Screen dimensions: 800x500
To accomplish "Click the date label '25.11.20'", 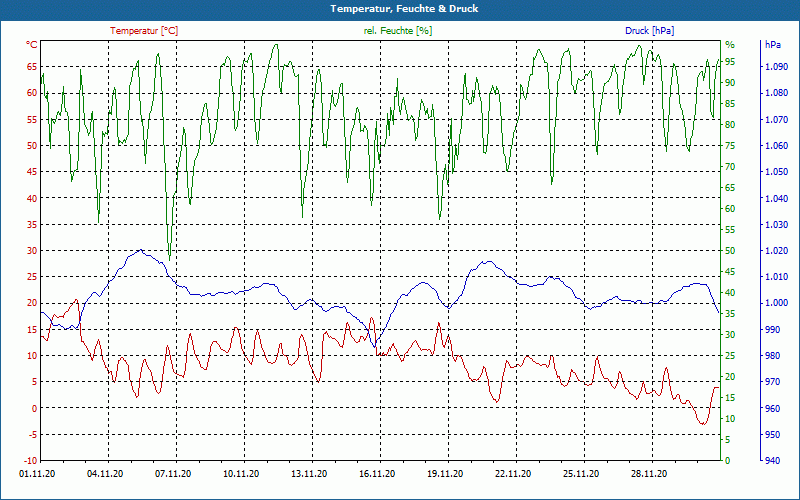I will pos(581,474).
